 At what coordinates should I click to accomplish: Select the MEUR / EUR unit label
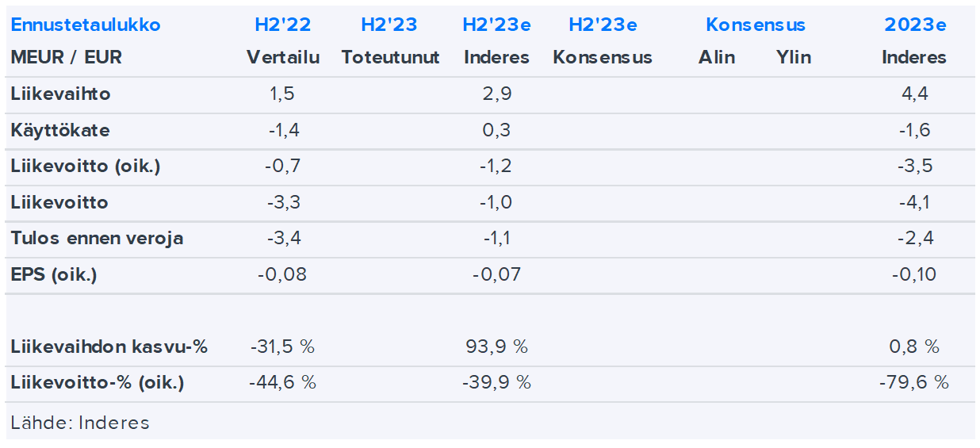[x=67, y=57]
